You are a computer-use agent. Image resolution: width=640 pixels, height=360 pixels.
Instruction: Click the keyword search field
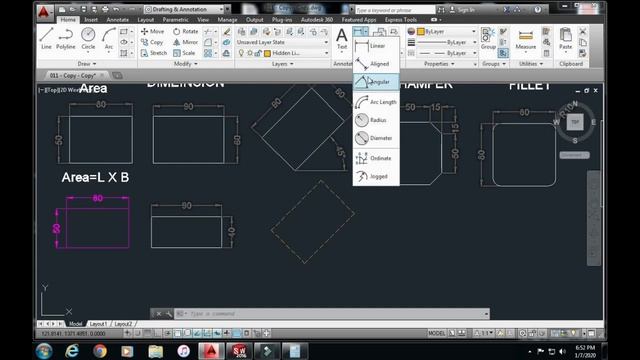pos(395,9)
